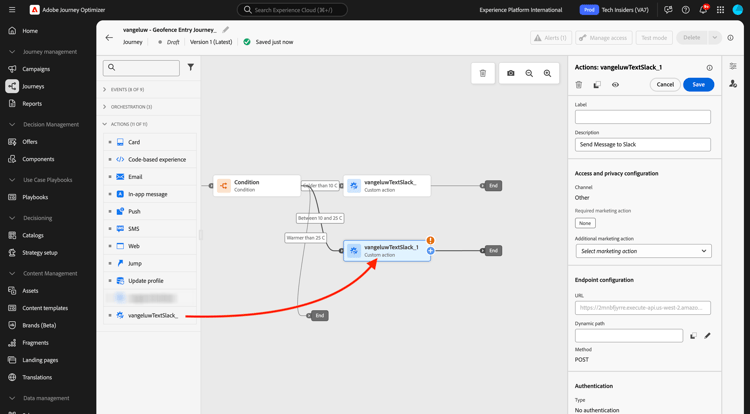This screenshot has height=414, width=750.
Task: Select the Email action in palette
Action: tap(150, 177)
